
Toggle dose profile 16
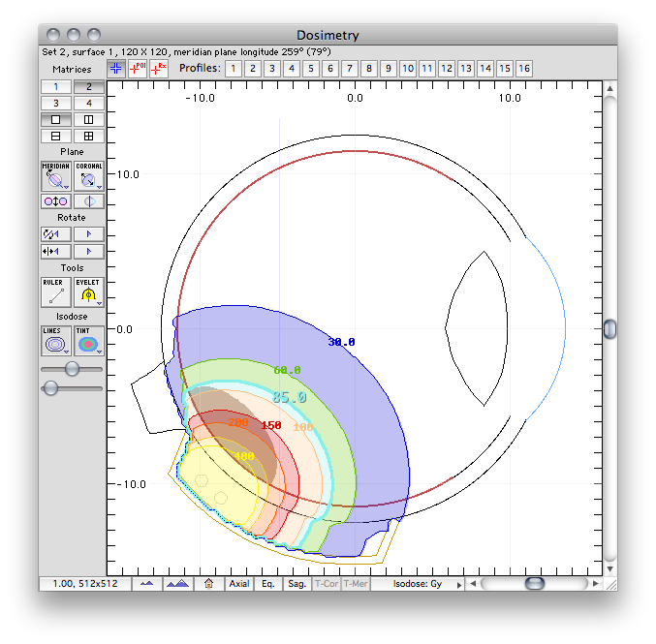524,69
